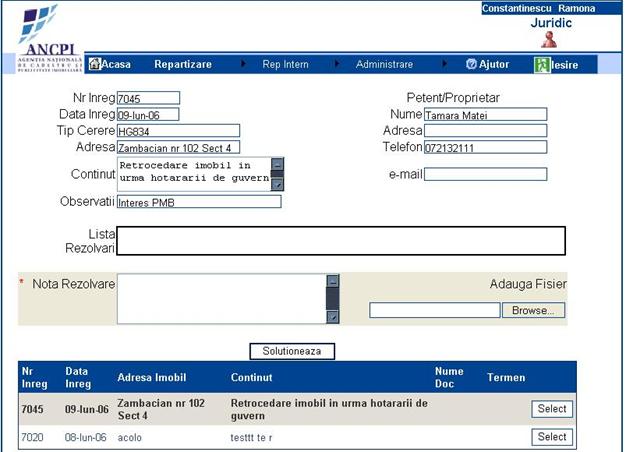626x452 pixels.
Task: Select the row with Nr Inreg 7045
Action: tap(552, 409)
